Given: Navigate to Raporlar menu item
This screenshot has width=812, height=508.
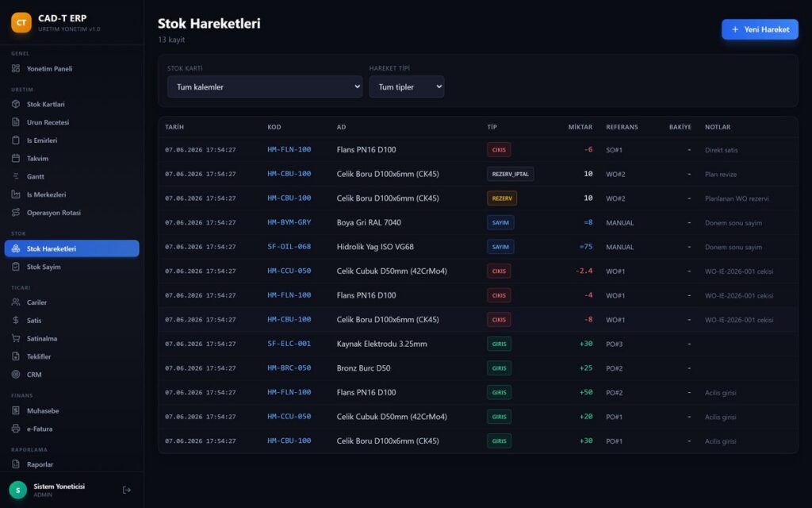Looking at the screenshot, I should tap(72, 464).
